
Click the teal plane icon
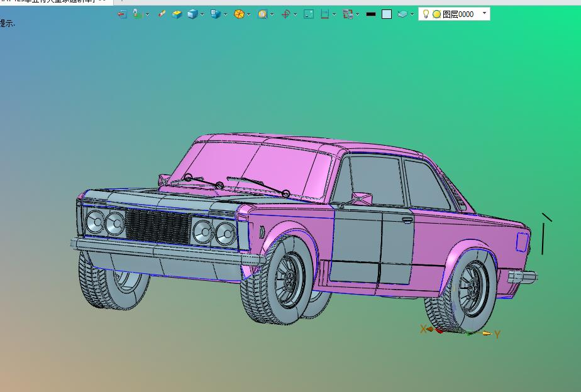(x=402, y=14)
